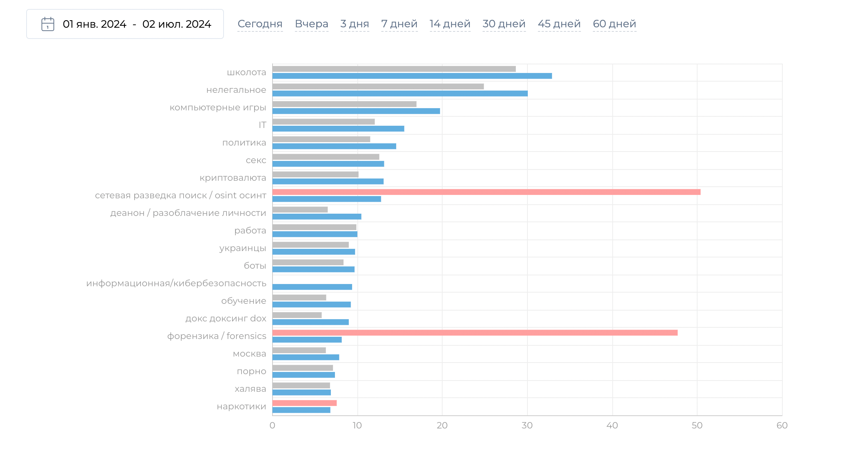This screenshot has height=449, width=868.
Task: Pick the 60 дней period
Action: pos(615,24)
